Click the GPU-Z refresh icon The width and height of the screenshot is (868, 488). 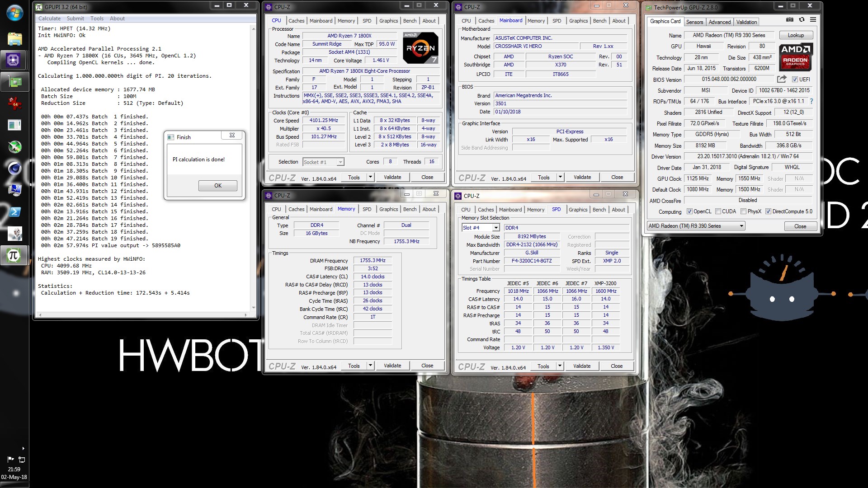(x=802, y=20)
